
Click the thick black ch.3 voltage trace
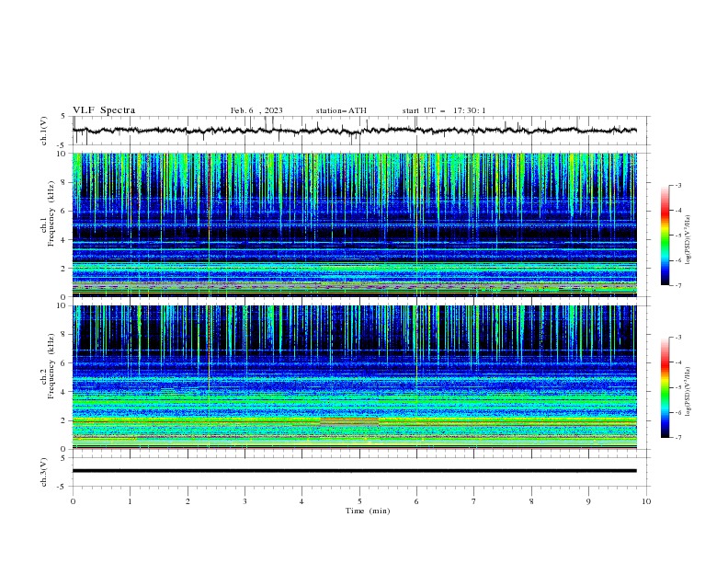355,471
